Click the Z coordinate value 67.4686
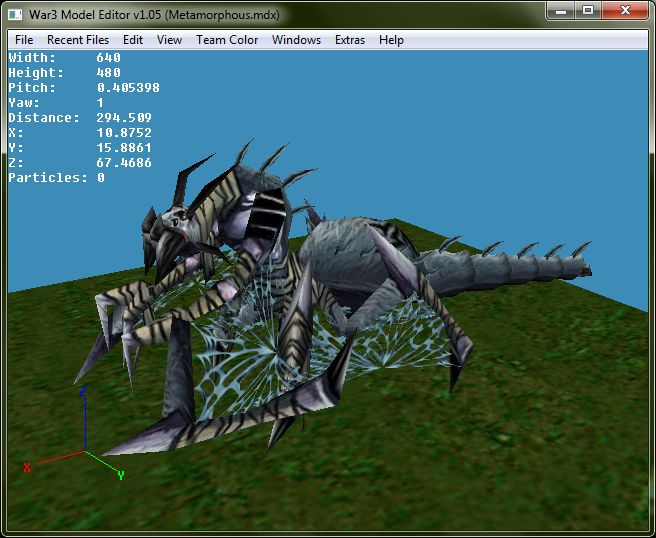The height and width of the screenshot is (538, 656). (124, 163)
